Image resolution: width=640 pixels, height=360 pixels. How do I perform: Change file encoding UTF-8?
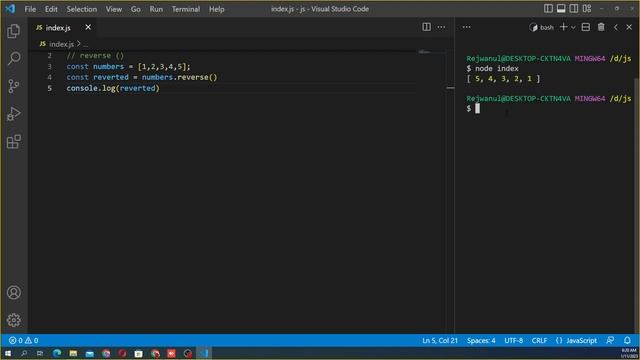[x=513, y=340]
